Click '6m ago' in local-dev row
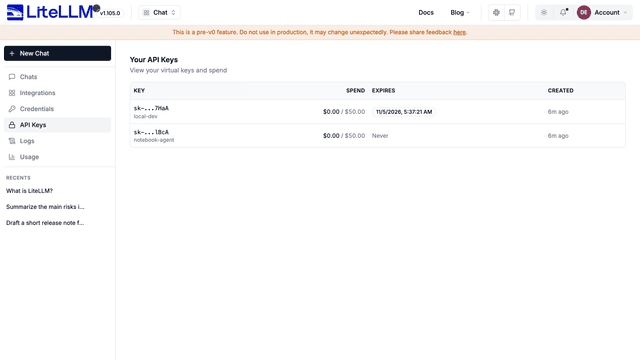 pos(558,112)
